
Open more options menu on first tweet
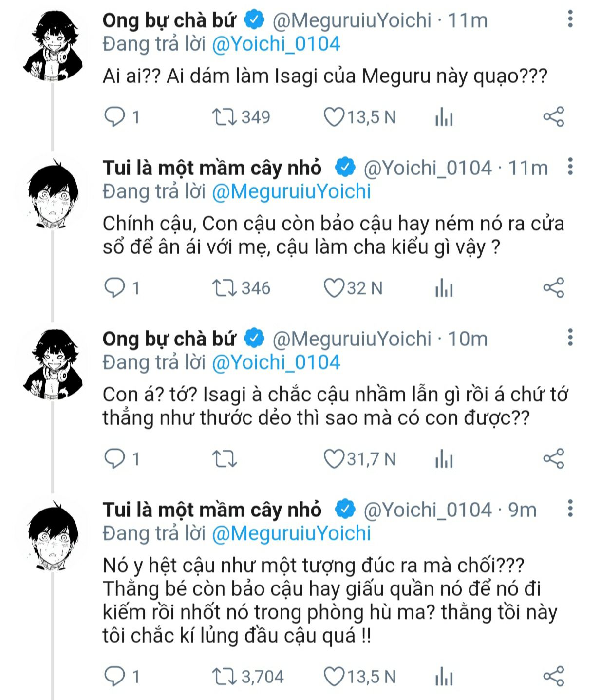[570, 19]
